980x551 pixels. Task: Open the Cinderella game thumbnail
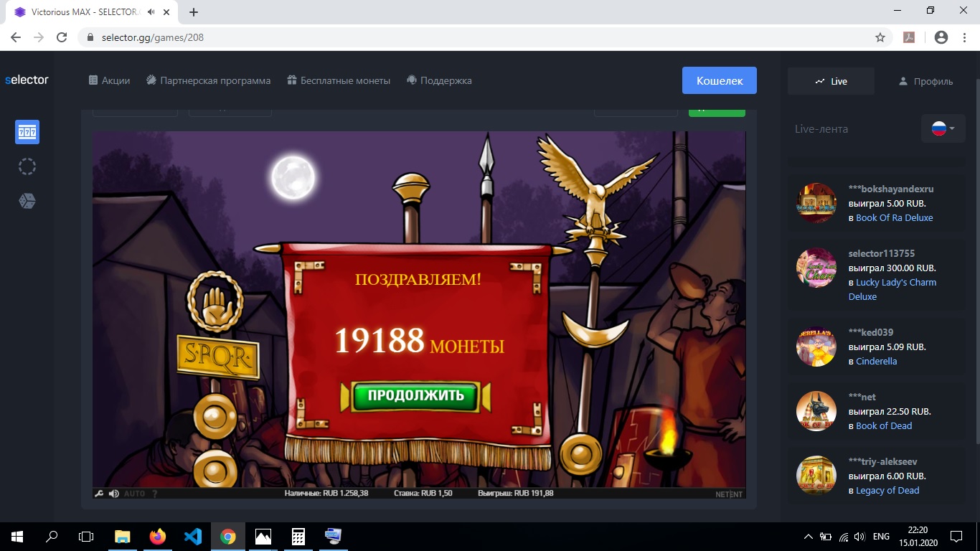816,347
